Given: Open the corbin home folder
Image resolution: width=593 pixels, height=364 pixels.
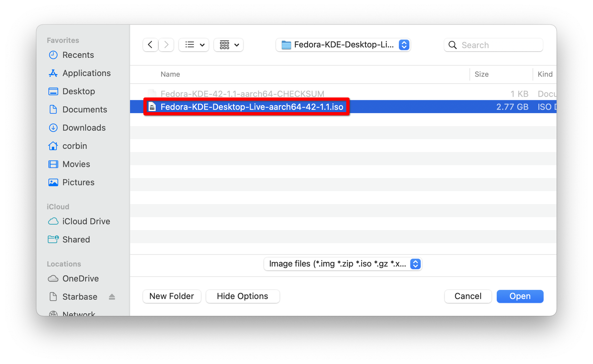Looking at the screenshot, I should coord(74,146).
